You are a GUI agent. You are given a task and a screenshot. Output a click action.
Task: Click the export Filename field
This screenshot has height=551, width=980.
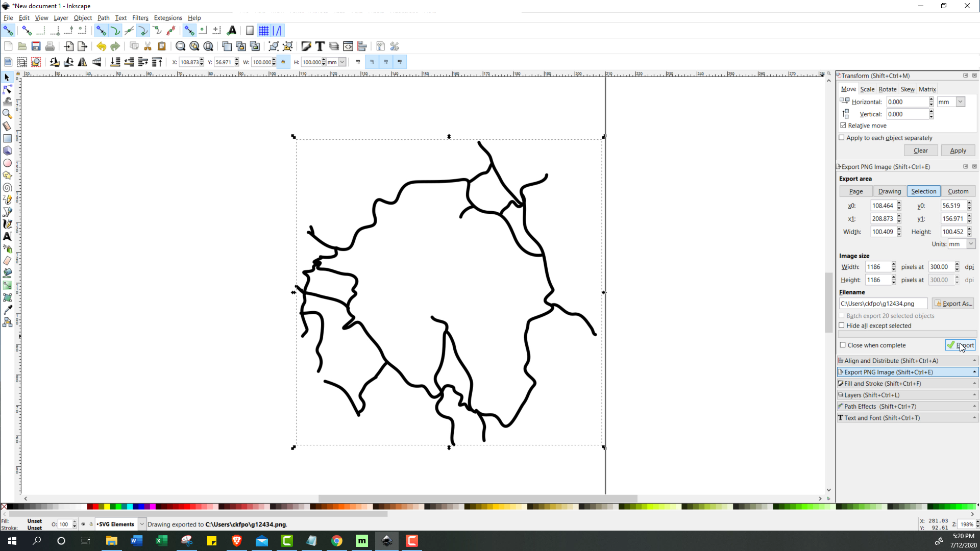[x=883, y=304]
